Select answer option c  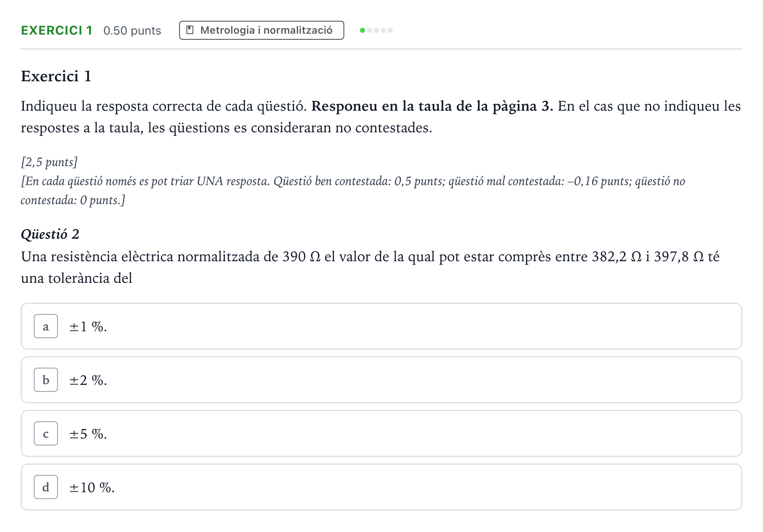(x=381, y=433)
